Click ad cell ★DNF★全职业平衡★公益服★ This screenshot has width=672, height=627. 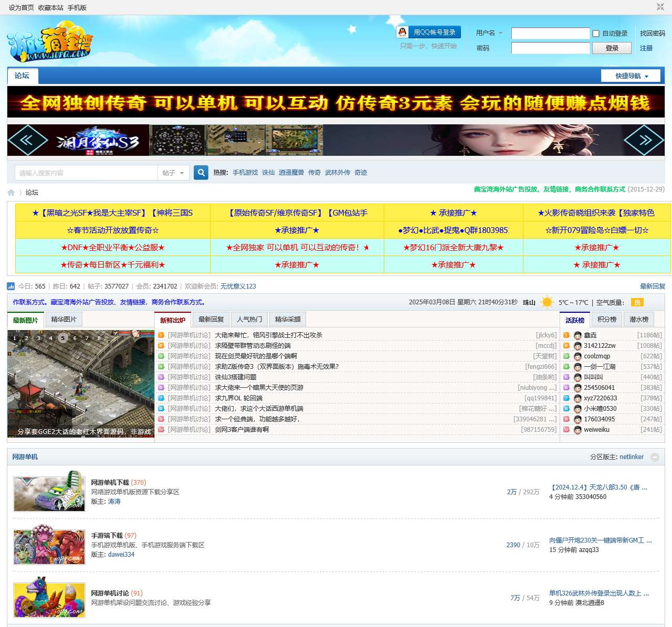[x=113, y=248]
